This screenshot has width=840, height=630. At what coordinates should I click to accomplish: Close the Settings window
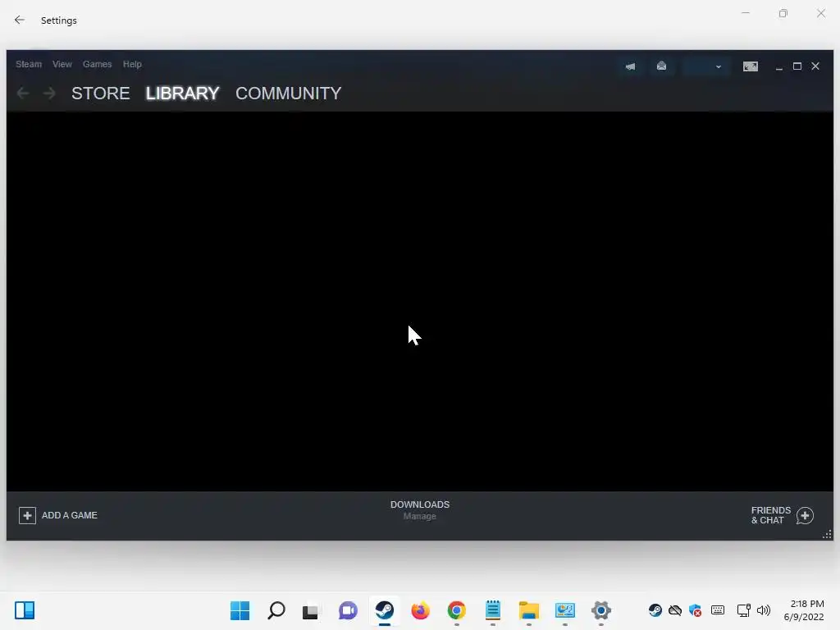820,13
